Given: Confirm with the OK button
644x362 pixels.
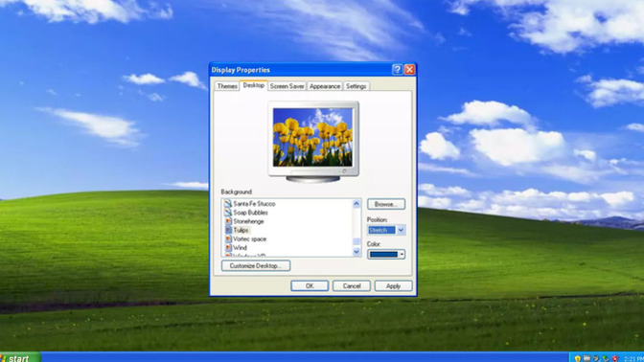Looking at the screenshot, I should point(310,285).
